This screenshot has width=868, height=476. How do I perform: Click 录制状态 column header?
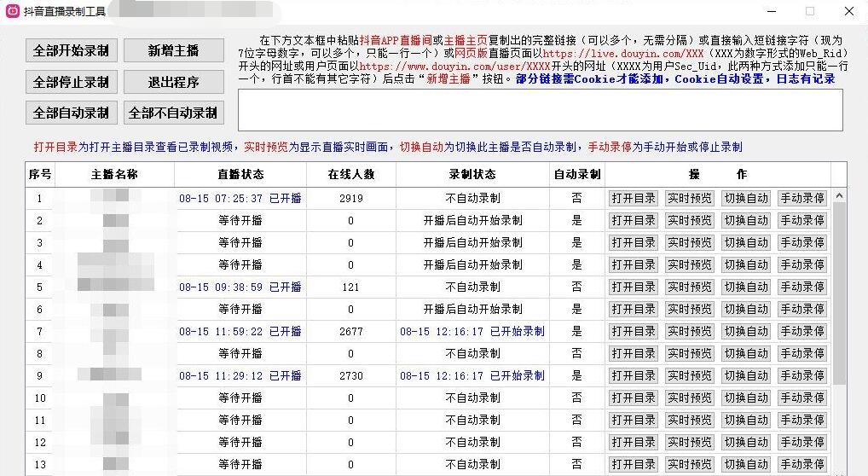point(472,175)
